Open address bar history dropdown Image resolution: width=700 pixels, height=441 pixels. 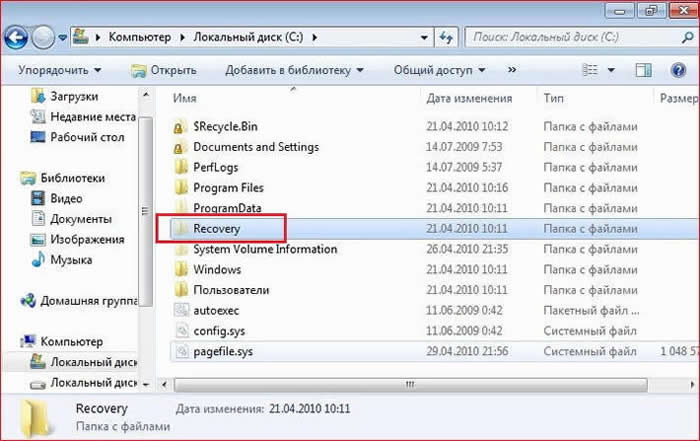tap(424, 37)
